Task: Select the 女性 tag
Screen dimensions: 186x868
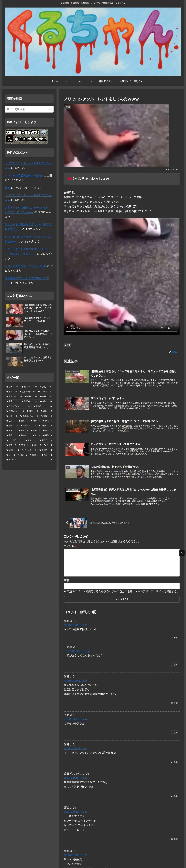Action: click(46, 387)
